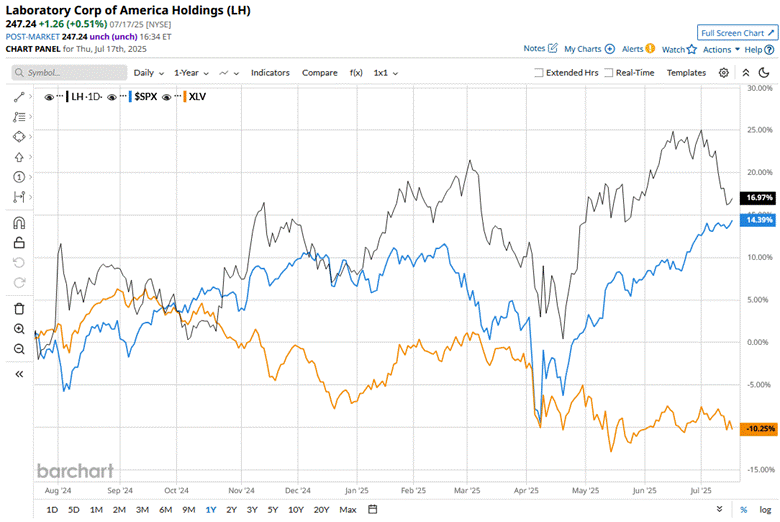The height and width of the screenshot is (522, 780).
Task: Select the 10Y time range
Action: pyautogui.click(x=295, y=510)
